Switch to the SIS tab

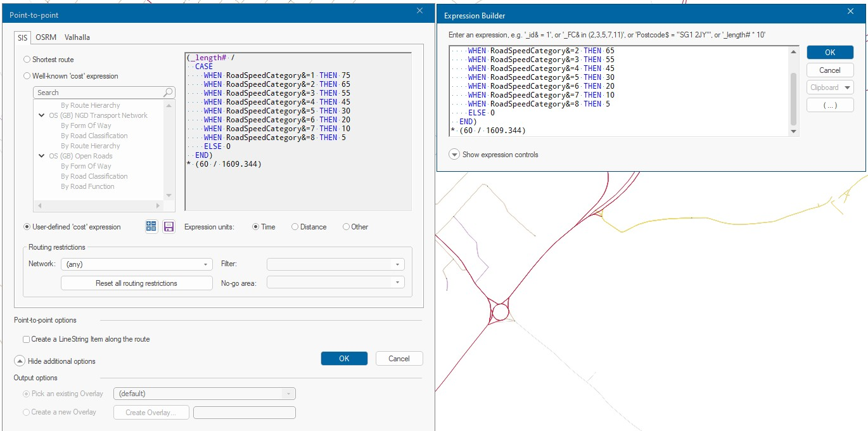(22, 37)
